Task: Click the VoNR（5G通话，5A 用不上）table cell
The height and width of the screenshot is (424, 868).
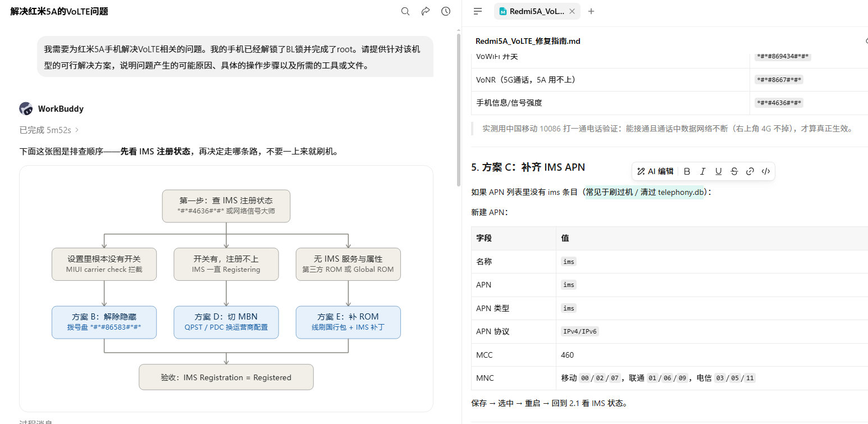Action: click(x=611, y=80)
